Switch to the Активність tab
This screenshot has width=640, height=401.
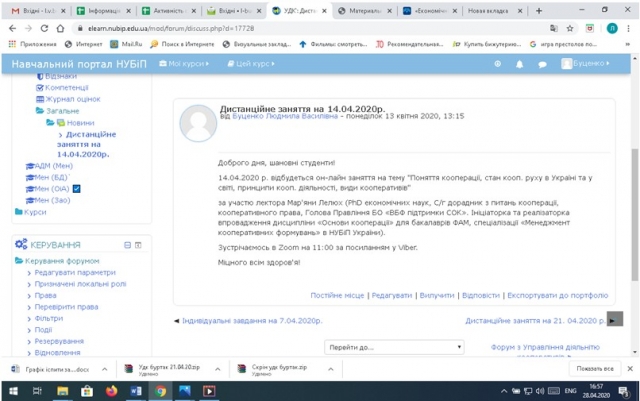[169, 11]
